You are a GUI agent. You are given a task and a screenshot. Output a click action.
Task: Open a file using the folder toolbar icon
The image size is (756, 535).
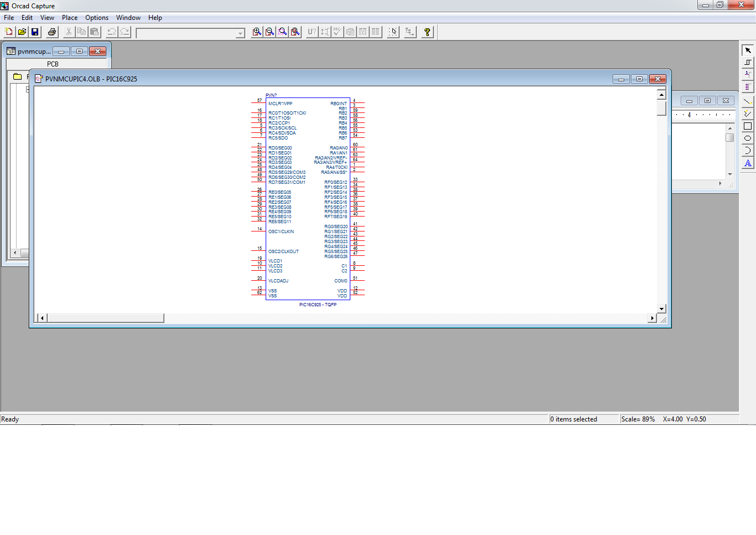click(22, 32)
